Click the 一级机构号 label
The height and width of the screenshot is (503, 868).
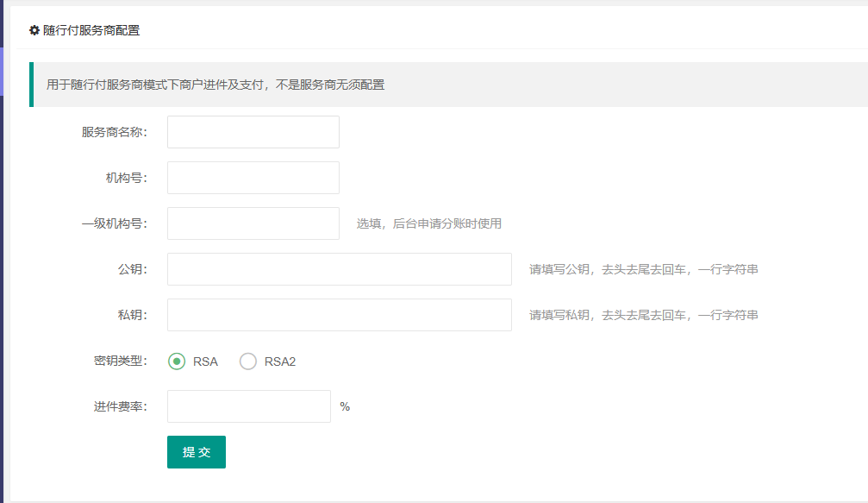coord(115,223)
